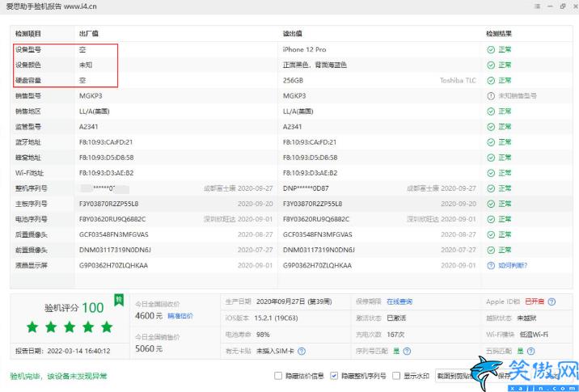Select factory LCD serial G9P0362H70ZLQHKAA

click(x=113, y=265)
